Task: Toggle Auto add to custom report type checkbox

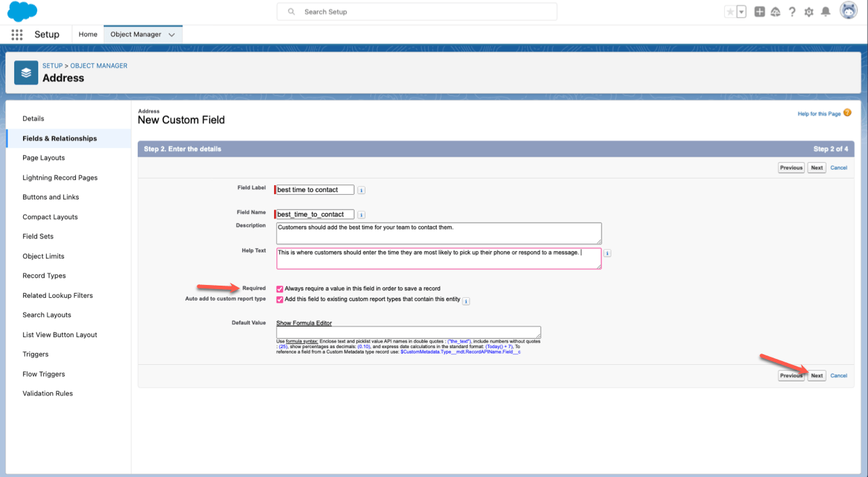Action: [279, 299]
